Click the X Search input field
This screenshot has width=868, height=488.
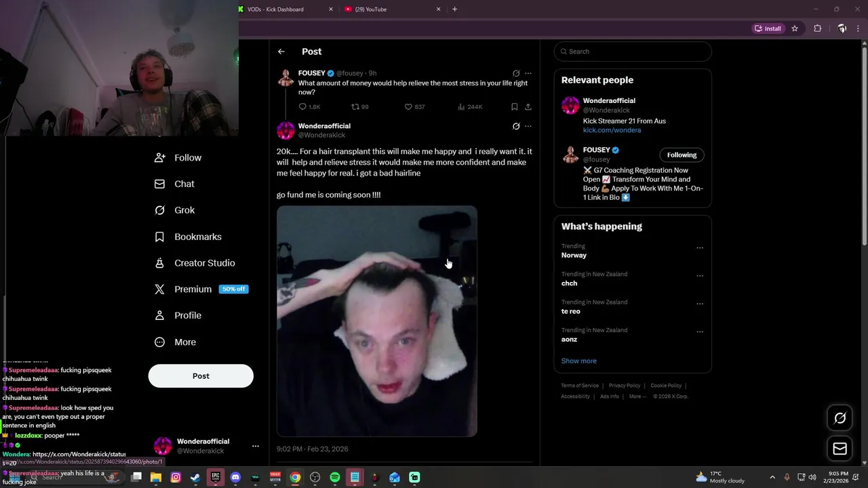[x=633, y=52]
